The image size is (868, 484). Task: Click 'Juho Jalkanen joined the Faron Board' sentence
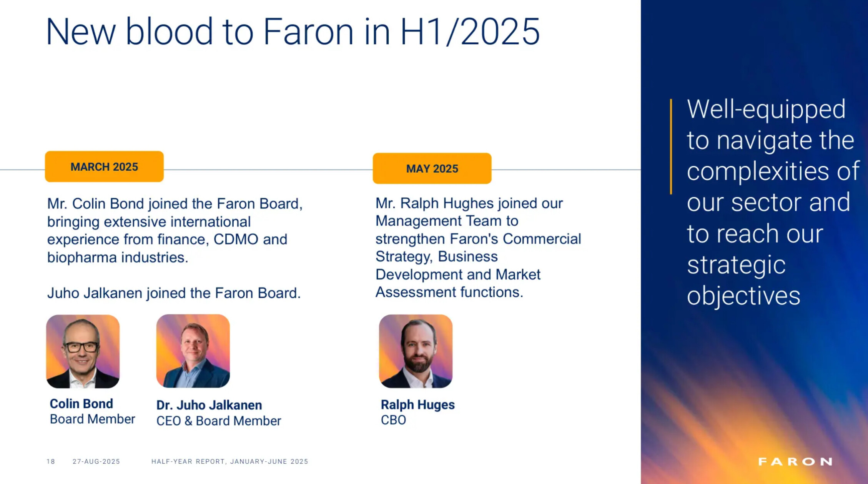tap(174, 293)
